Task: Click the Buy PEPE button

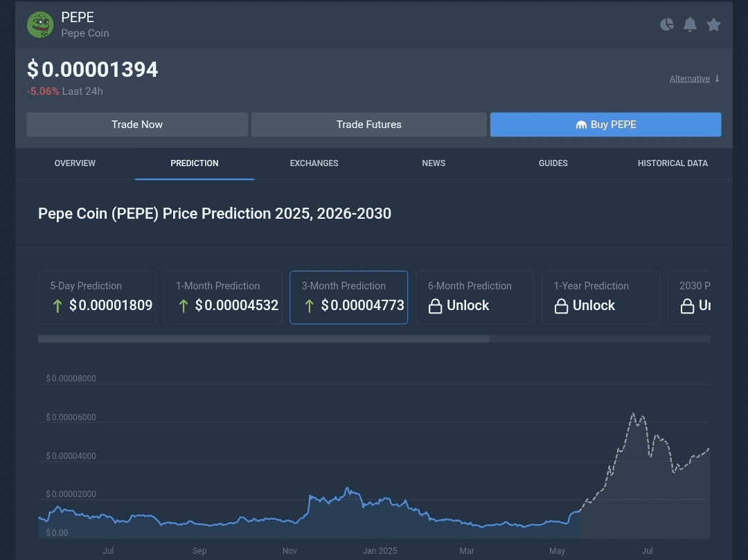Action: click(605, 125)
